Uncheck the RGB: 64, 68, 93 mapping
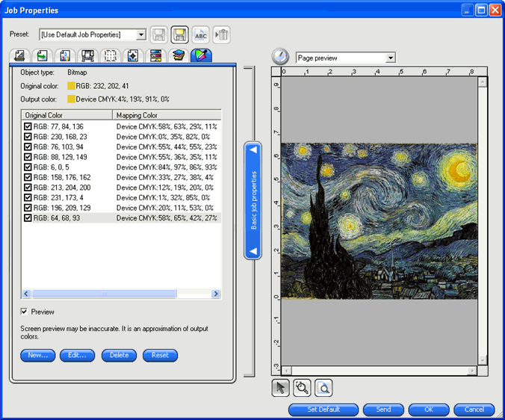The height and width of the screenshot is (420, 505). coord(28,218)
